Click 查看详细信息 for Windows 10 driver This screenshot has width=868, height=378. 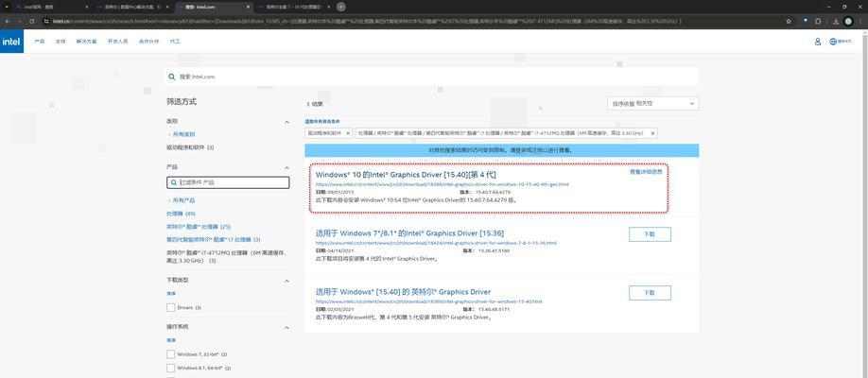click(646, 172)
